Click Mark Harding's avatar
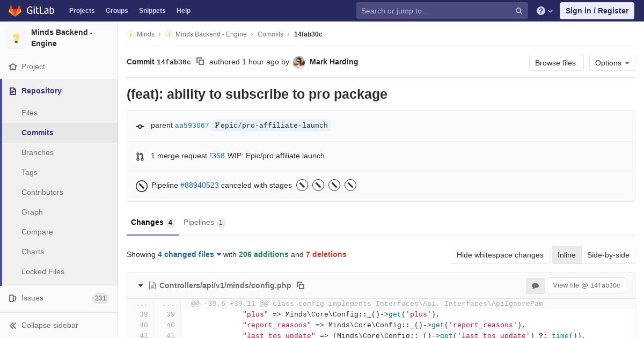This screenshot has height=338, width=644. [x=299, y=62]
